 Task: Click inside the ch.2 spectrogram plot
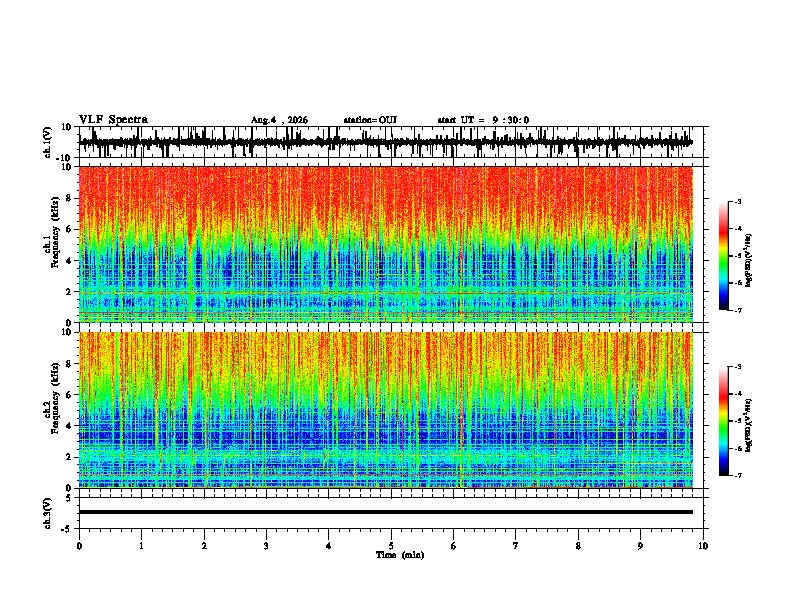click(x=386, y=410)
